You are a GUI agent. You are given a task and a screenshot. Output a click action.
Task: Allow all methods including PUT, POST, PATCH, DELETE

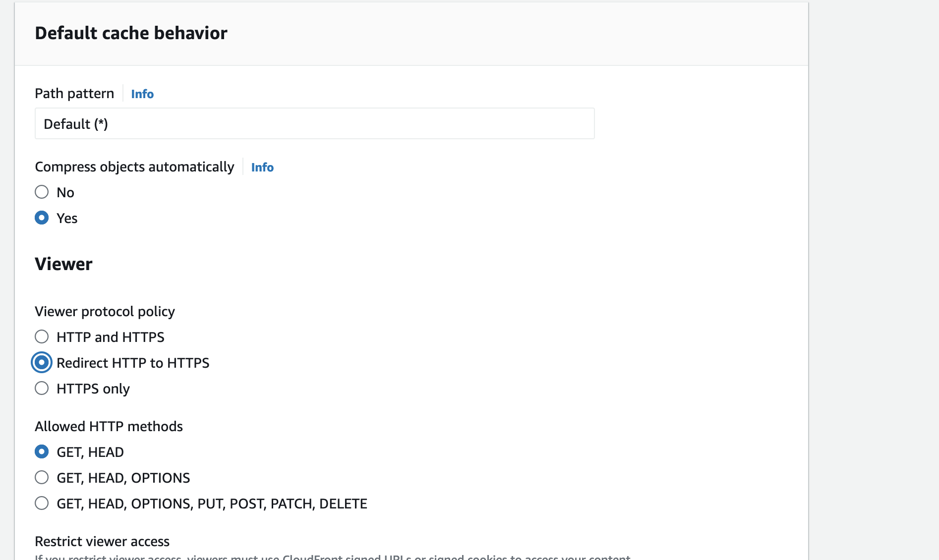tap(42, 504)
